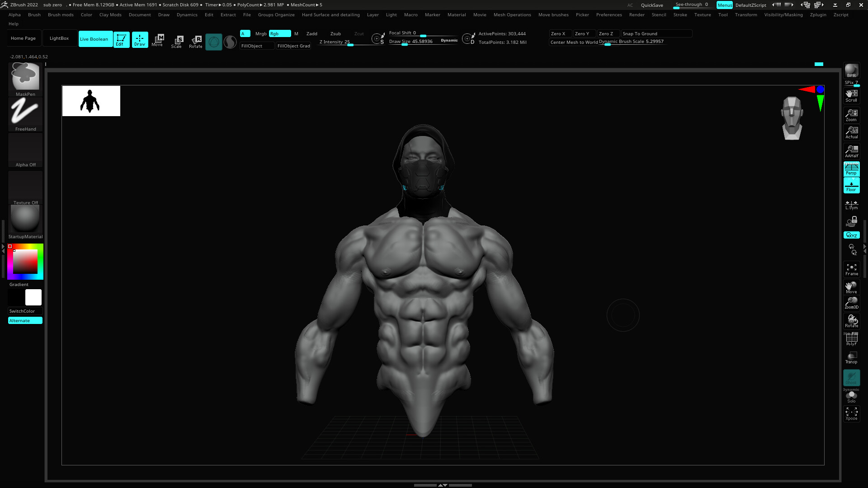Click the LightBox button
This screenshot has height=488, width=868.
(x=59, y=38)
